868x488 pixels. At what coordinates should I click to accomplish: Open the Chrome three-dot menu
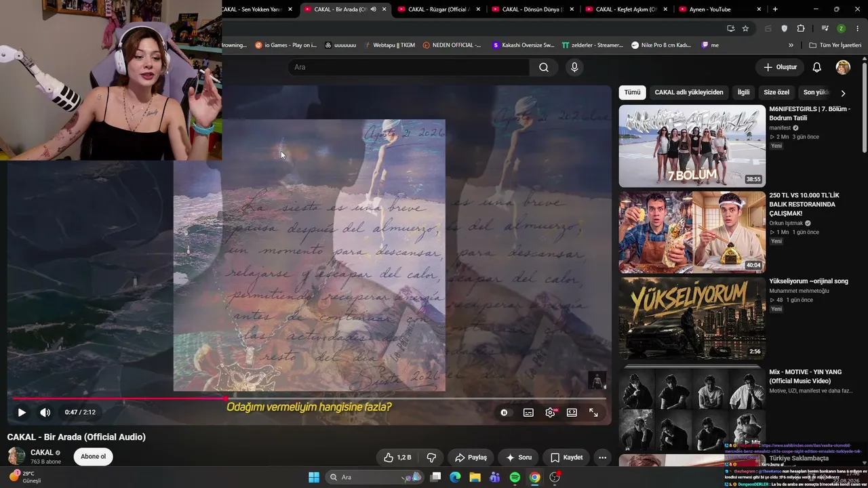(858, 28)
